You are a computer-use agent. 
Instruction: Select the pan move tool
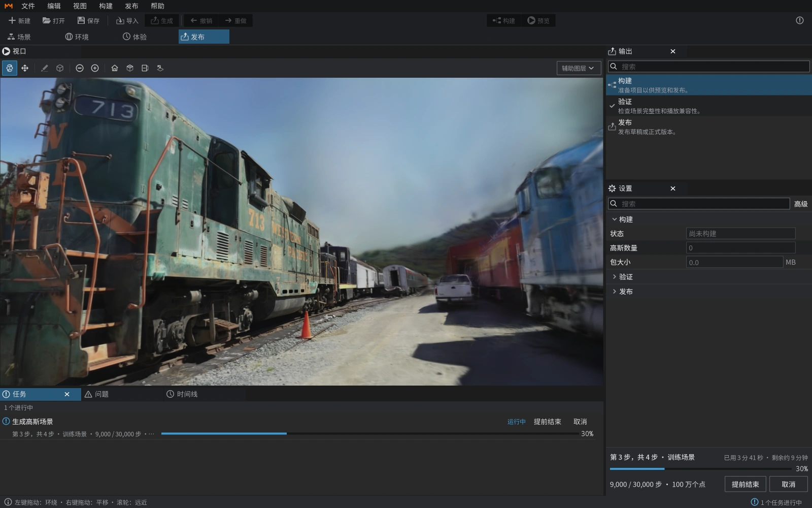click(x=25, y=68)
